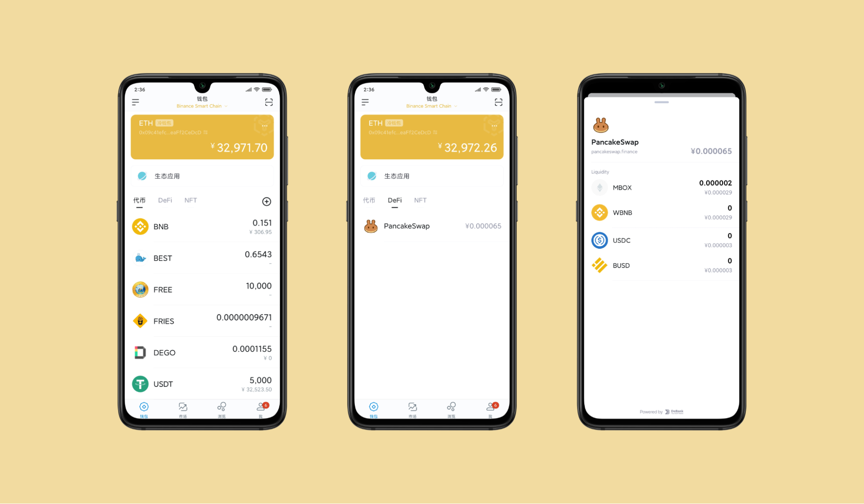This screenshot has width=864, height=504.
Task: Click the BNB token icon
Action: point(139,227)
